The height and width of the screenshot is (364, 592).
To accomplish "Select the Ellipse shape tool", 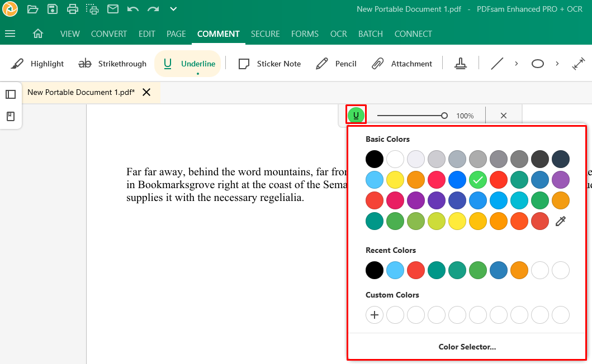I will (538, 64).
